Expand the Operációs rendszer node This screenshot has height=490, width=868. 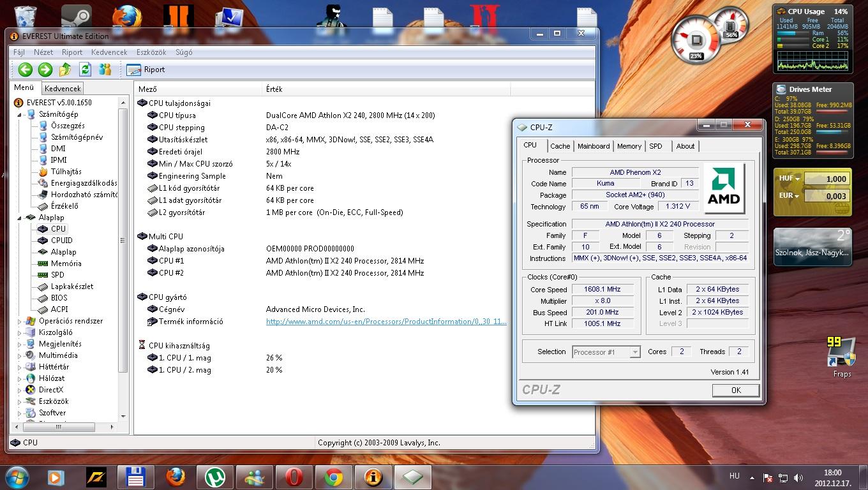point(20,321)
